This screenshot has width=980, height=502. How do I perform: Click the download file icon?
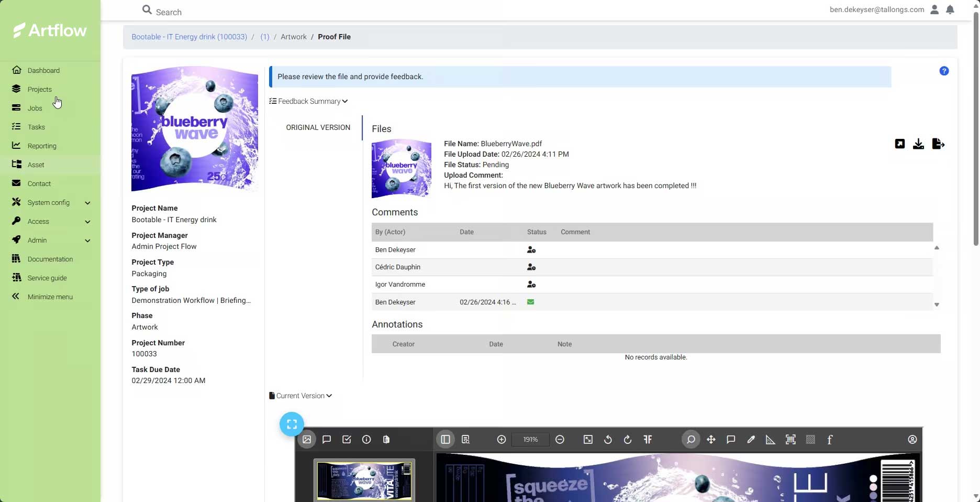[918, 144]
